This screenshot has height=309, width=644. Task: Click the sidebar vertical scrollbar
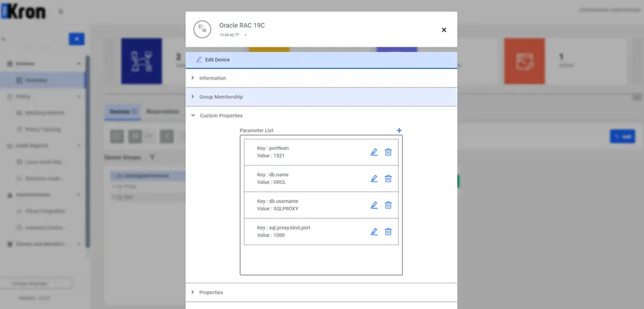click(x=87, y=152)
